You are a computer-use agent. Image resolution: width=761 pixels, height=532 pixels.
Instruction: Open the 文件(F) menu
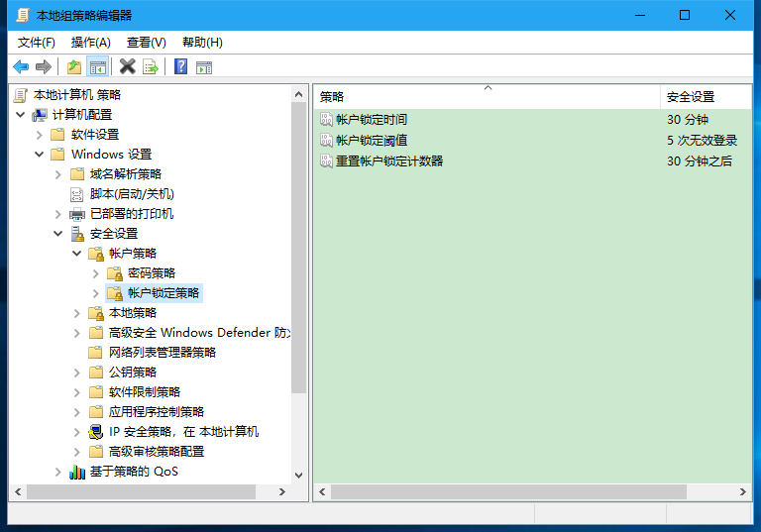37,43
